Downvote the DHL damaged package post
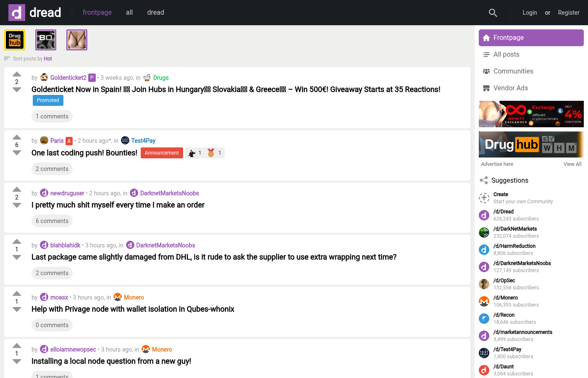This screenshot has height=378, width=588. coord(17,257)
